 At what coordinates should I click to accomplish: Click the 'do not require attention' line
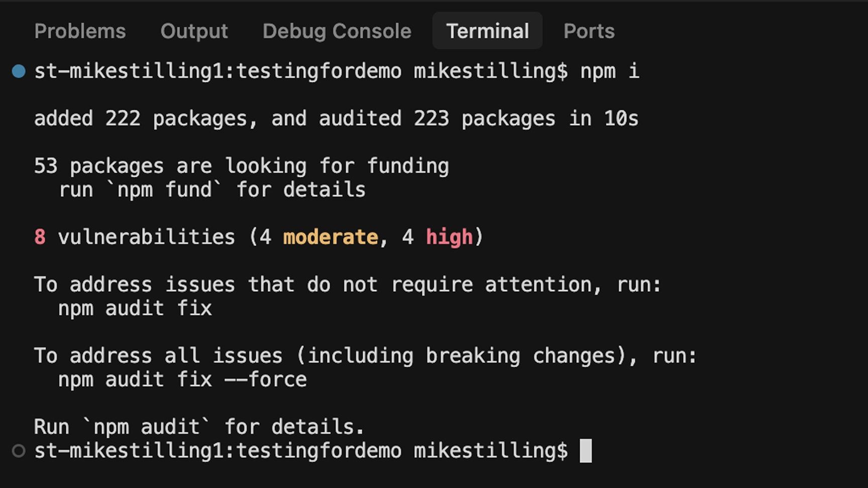pos(347,285)
